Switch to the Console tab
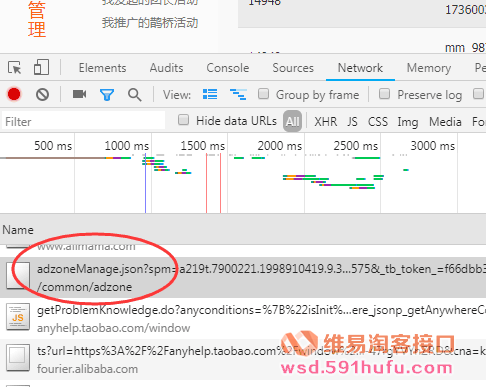 pyautogui.click(x=228, y=68)
